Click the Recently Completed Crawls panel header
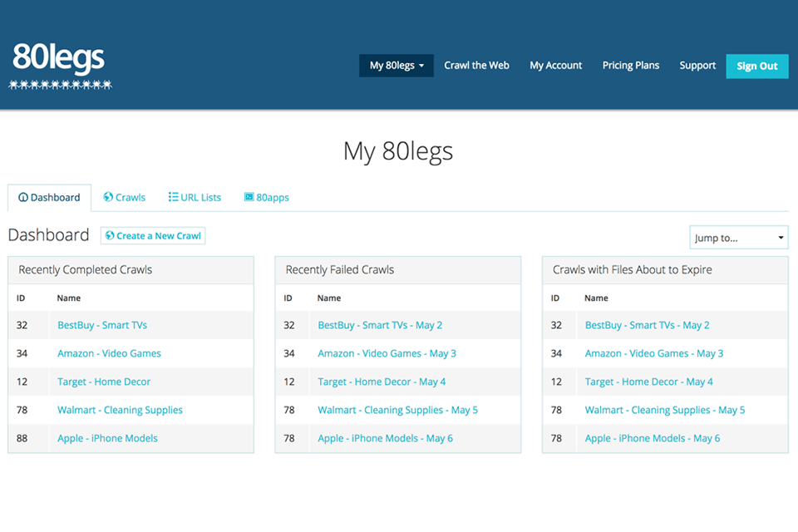Screen dimensions: 798x532 (x=131, y=270)
